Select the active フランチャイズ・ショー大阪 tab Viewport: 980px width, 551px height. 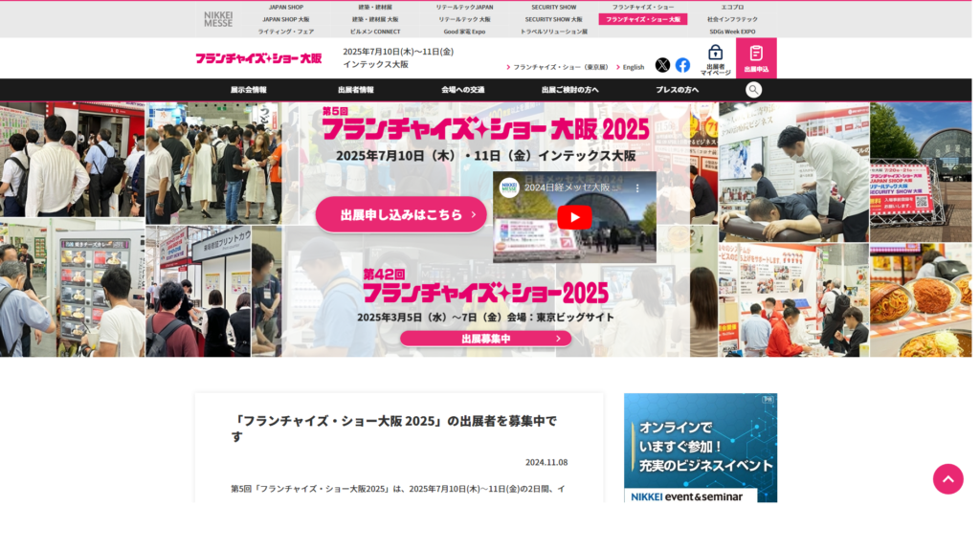coord(643,19)
